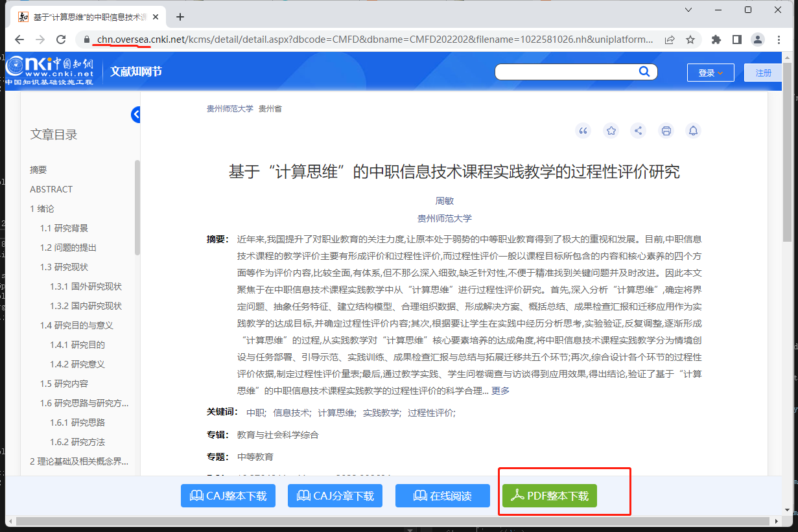Click the CAJ整本下载 button
Screen dimensions: 798x532
228,496
